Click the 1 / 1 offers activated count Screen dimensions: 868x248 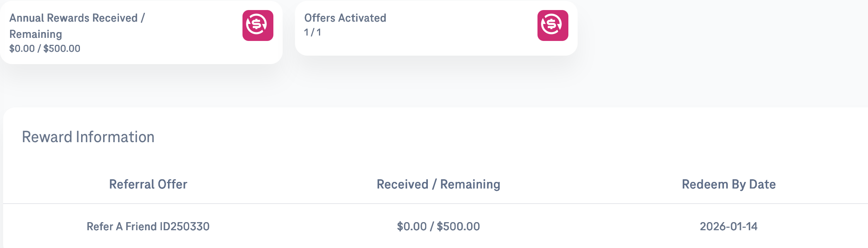[312, 32]
